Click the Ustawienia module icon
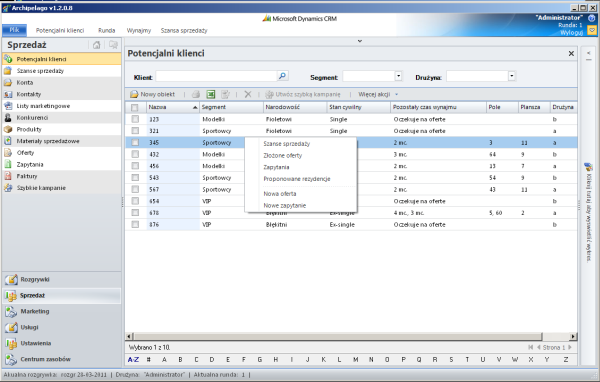This screenshot has width=600, height=382. (11, 343)
